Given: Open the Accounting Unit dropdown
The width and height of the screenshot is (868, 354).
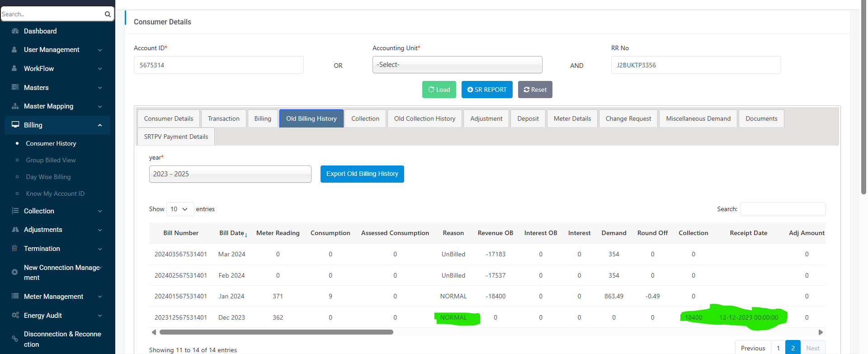Looking at the screenshot, I should tap(457, 65).
